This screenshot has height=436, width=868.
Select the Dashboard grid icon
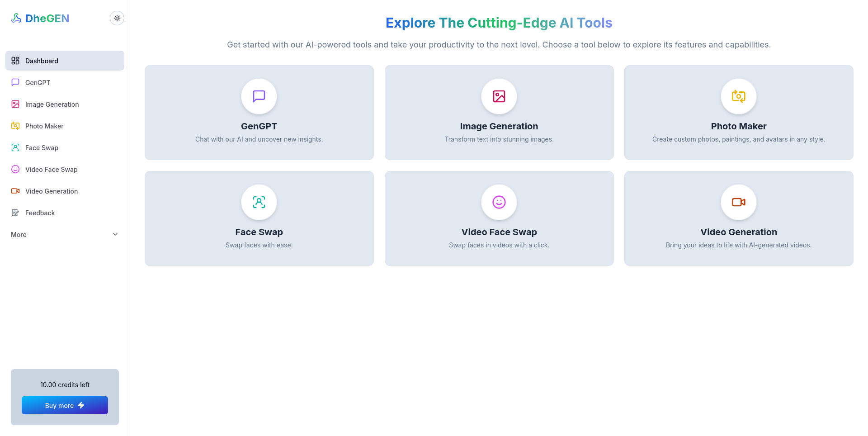point(15,60)
